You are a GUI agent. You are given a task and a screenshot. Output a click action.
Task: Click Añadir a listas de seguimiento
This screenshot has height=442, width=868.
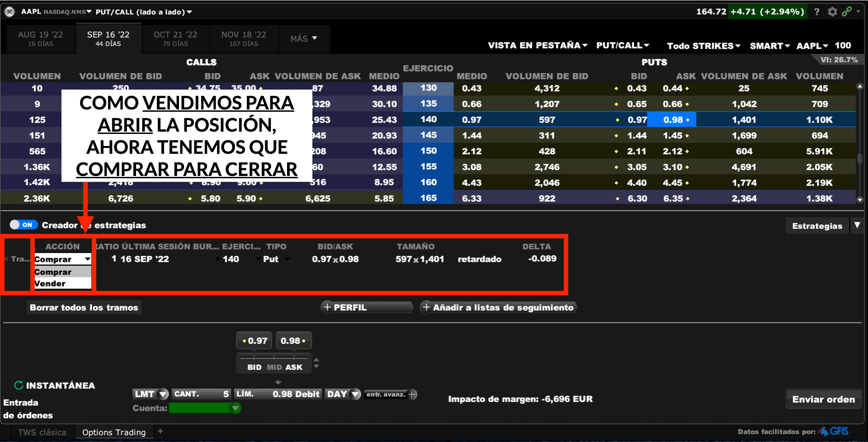point(498,307)
